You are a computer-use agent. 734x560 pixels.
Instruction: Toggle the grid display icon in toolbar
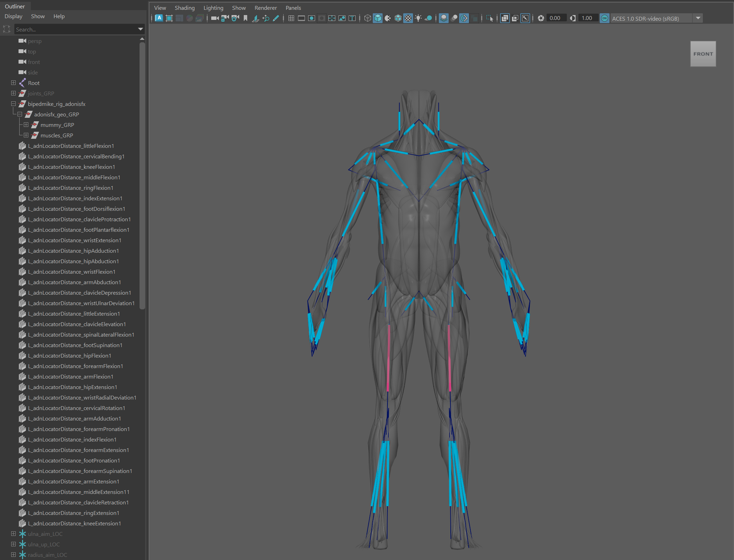(291, 18)
